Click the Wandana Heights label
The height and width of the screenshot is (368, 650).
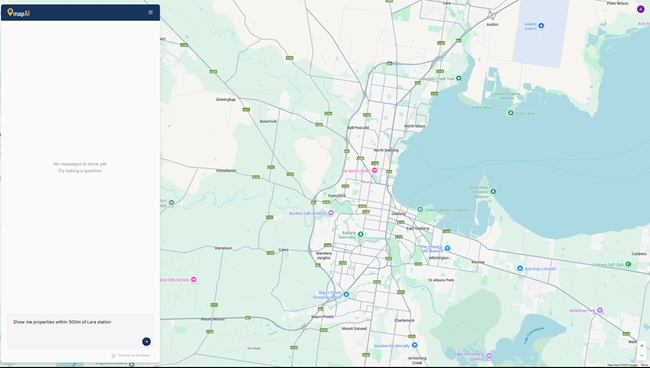[x=324, y=255]
